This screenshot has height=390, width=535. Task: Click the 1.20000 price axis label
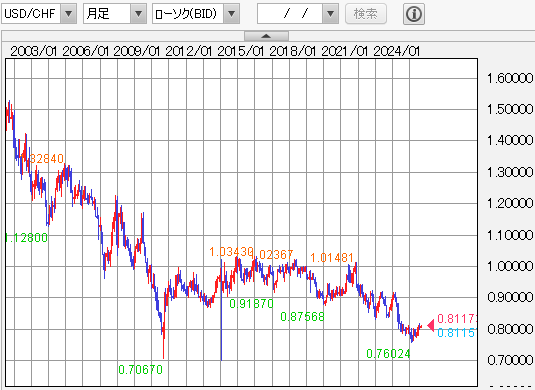pos(510,203)
